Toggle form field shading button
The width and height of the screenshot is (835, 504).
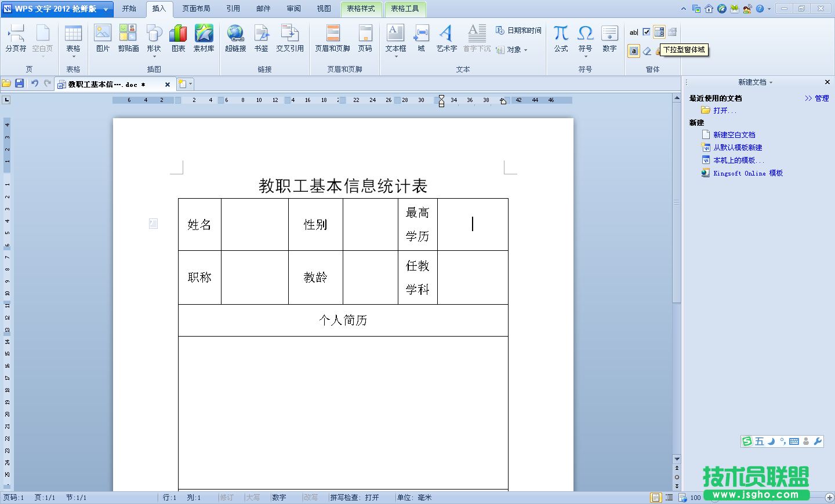(x=634, y=51)
